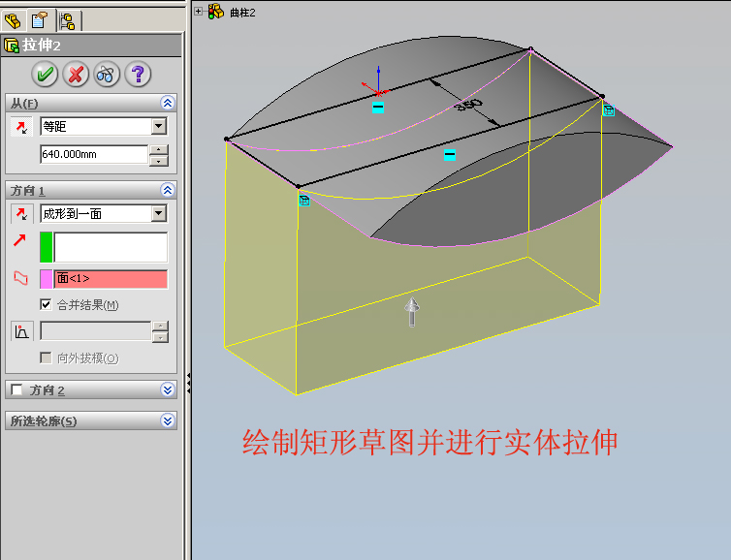Click the empty extrude direction selection box
This screenshot has height=560, width=731.
click(111, 247)
